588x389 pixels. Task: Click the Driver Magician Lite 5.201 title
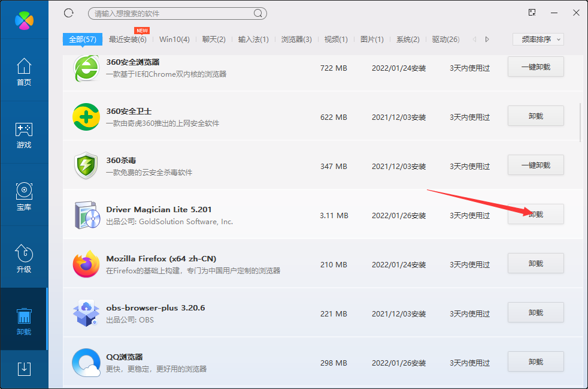click(159, 210)
